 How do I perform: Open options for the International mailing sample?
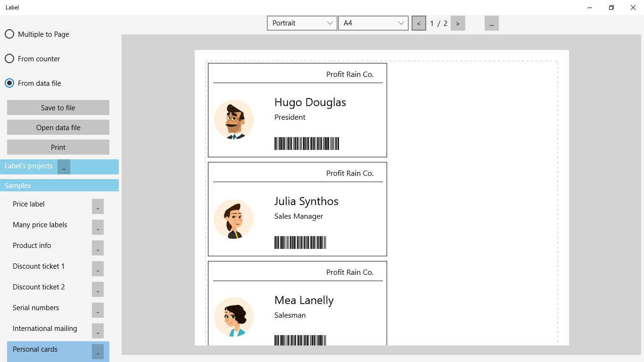point(98,331)
